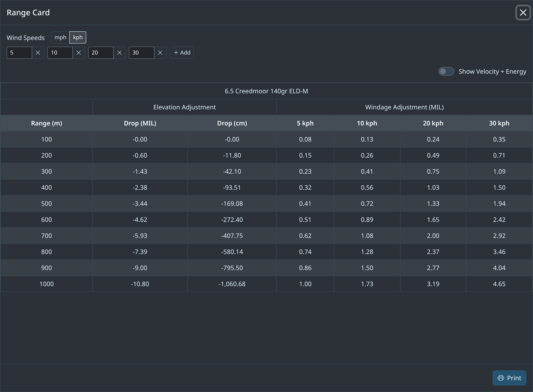This screenshot has width=533, height=392.
Task: Click the -42.10 drop cm value
Action: coord(232,171)
